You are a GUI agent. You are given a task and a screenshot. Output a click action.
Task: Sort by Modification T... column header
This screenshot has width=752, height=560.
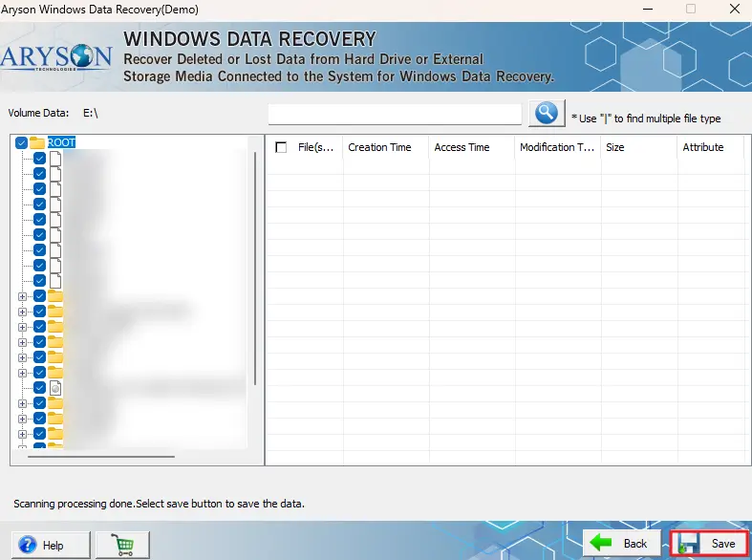point(558,147)
